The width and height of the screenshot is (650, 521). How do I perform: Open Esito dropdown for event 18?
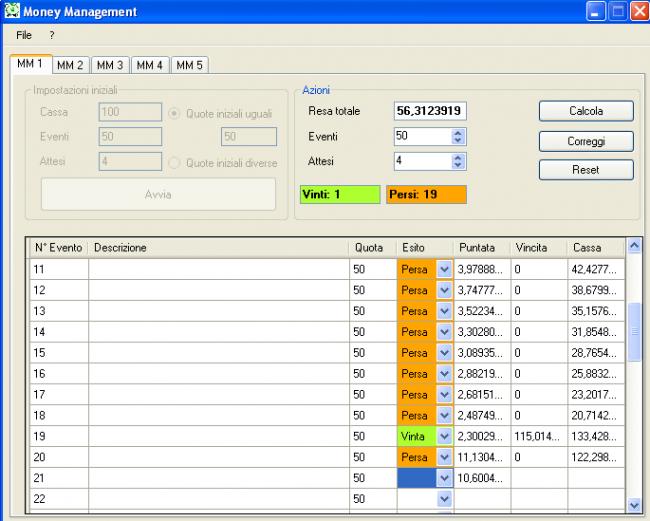444,415
